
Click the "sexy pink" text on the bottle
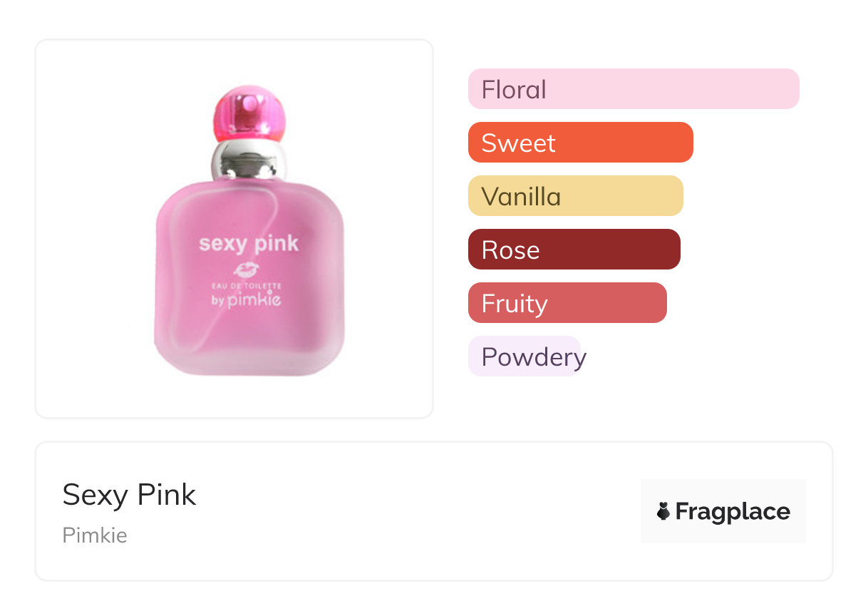249,243
